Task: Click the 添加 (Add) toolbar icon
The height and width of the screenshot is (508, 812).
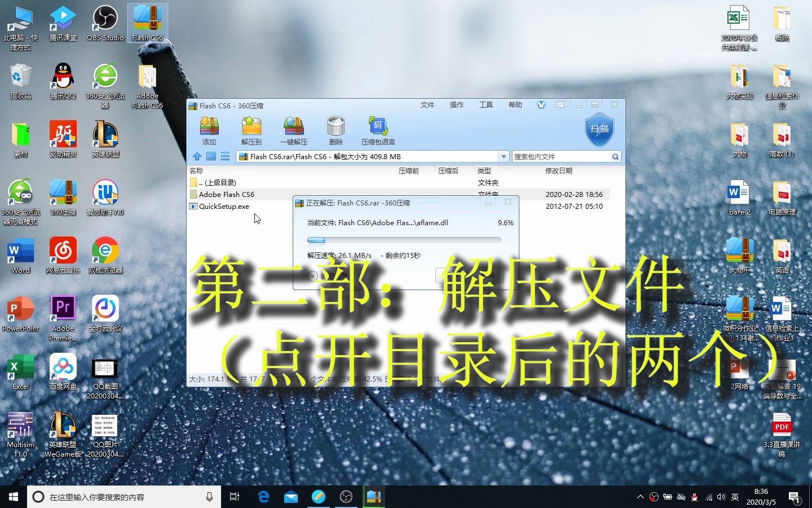Action: (x=209, y=130)
